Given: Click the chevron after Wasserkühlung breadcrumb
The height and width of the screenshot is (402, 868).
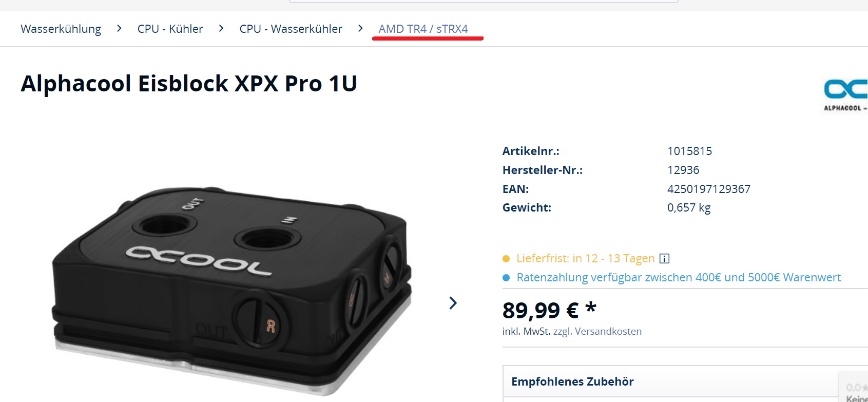Looking at the screenshot, I should tap(119, 28).
